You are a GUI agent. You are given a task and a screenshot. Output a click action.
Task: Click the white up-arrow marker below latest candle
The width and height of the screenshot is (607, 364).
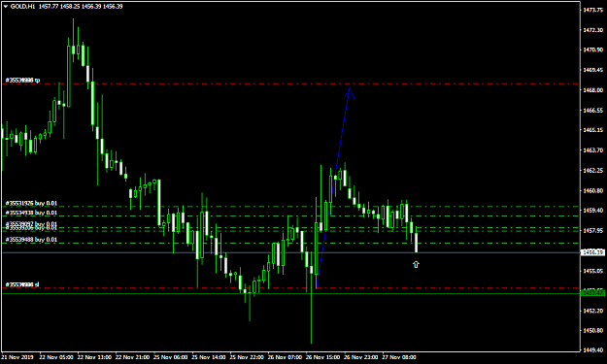[416, 265]
